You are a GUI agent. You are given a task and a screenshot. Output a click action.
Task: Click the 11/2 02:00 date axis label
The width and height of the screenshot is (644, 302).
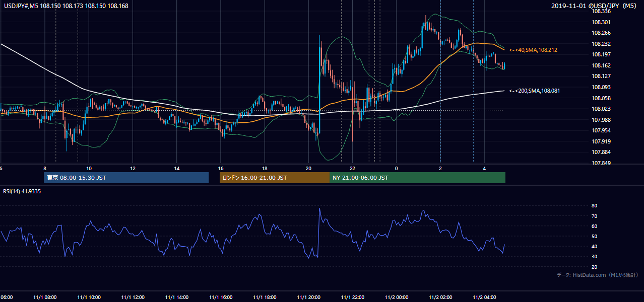[x=440, y=297]
